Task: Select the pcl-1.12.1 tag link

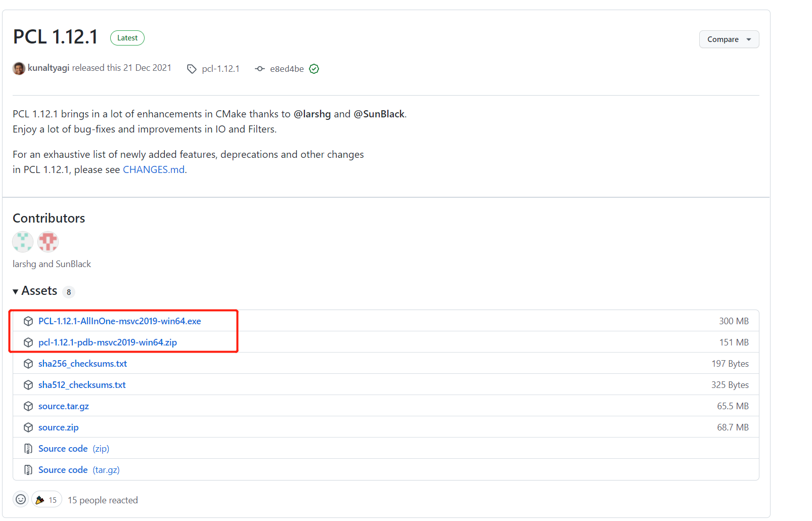Action: coord(220,68)
